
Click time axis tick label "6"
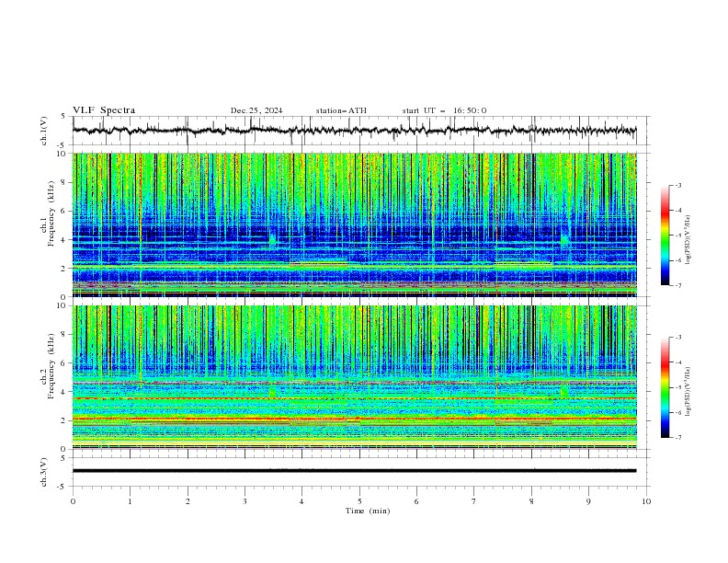click(417, 501)
